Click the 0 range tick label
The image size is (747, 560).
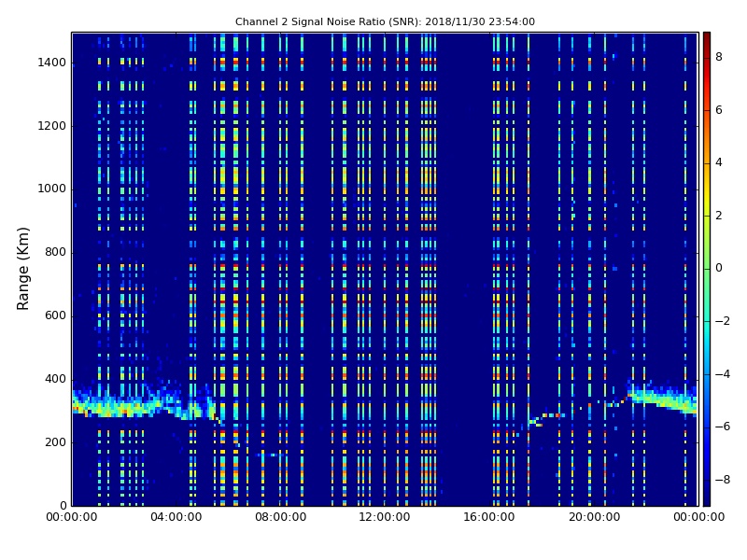tap(63, 506)
